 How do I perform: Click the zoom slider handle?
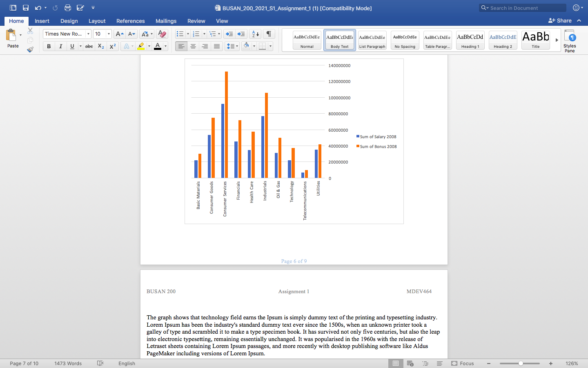click(521, 363)
